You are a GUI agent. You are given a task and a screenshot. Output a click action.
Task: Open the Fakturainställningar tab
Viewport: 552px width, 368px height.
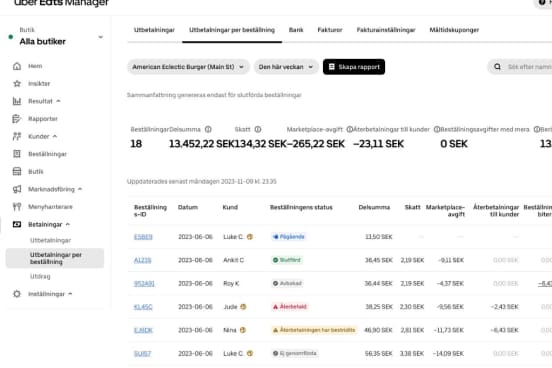point(386,30)
